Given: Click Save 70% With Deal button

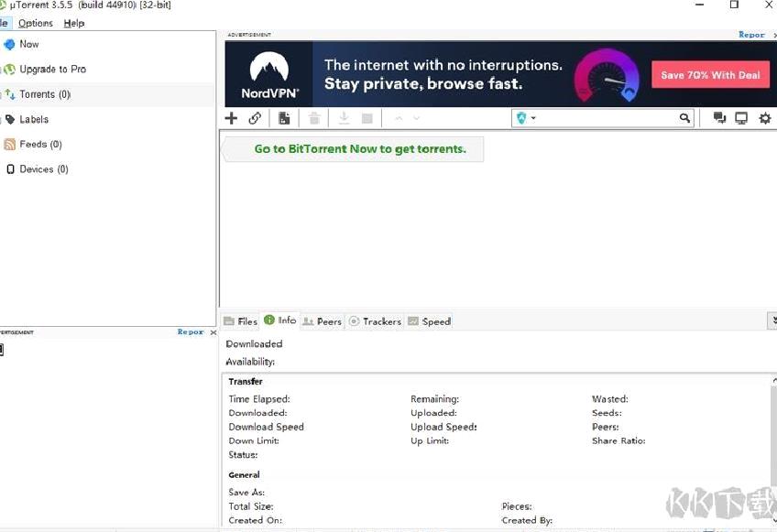Looking at the screenshot, I should point(710,75).
